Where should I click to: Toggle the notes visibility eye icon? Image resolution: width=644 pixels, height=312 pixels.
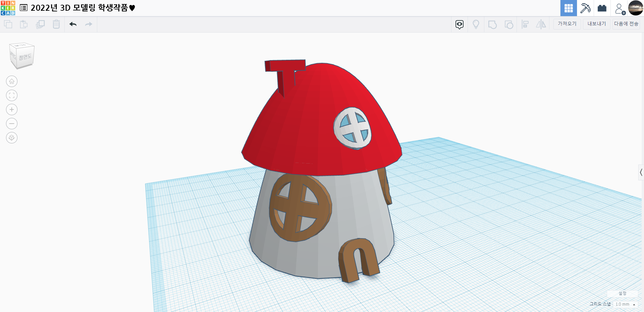coord(460,24)
